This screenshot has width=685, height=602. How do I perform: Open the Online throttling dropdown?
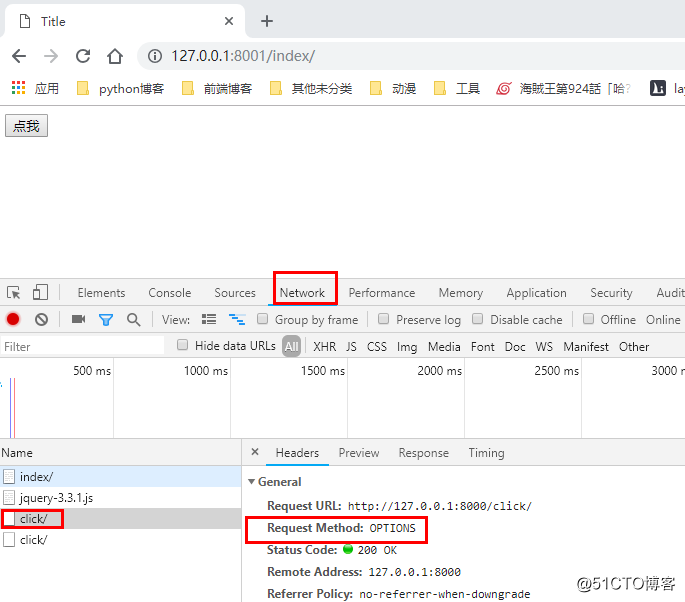663,320
